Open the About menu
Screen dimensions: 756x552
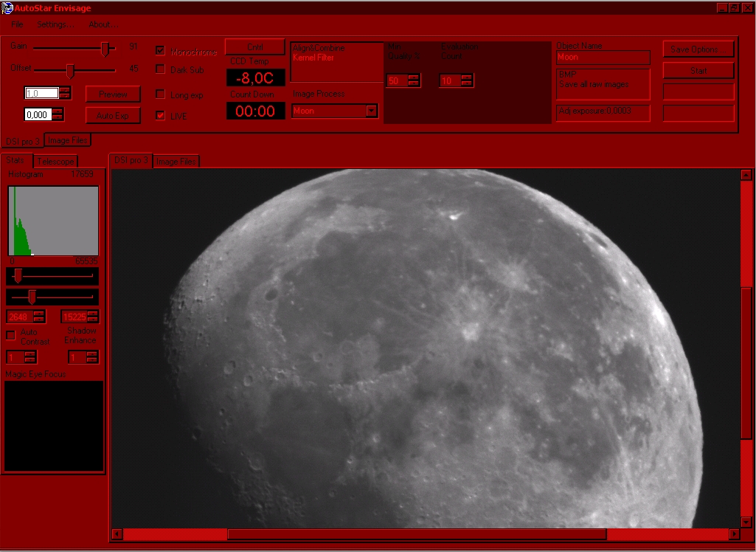pos(103,24)
